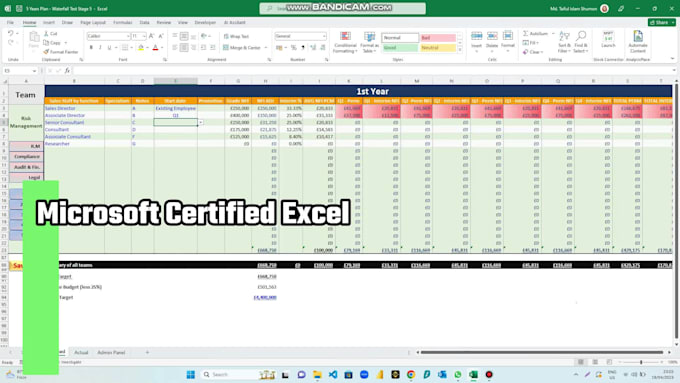
Task: Click the Fill button in Editing
Action: click(531, 43)
